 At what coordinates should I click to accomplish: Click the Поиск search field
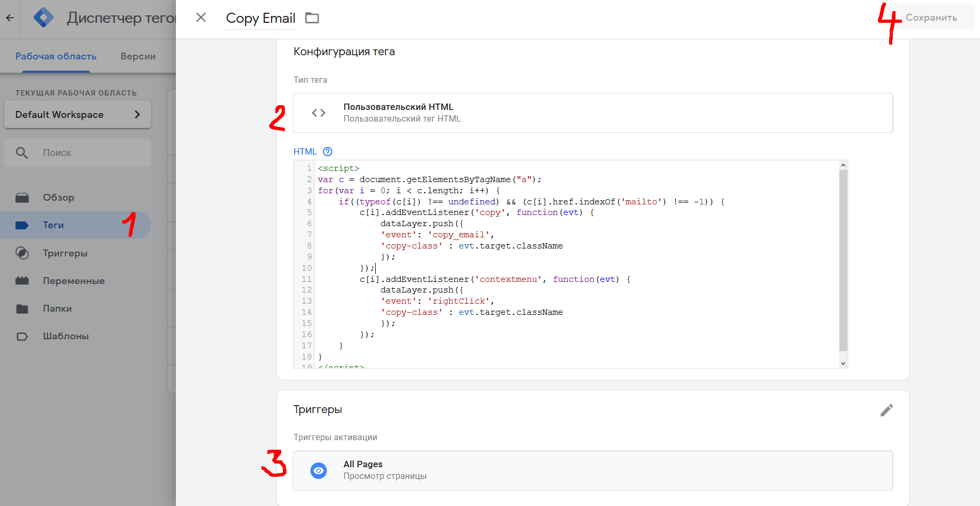point(90,153)
